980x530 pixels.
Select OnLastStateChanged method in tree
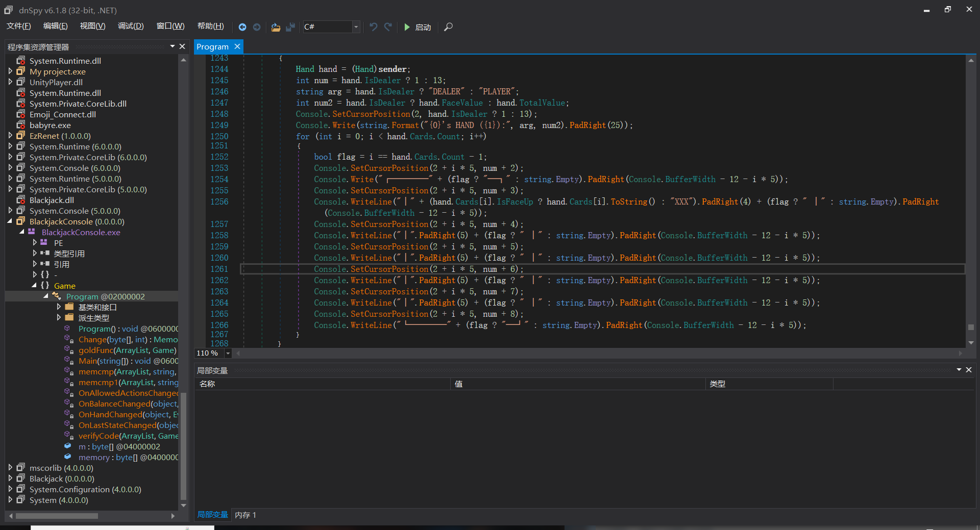[128, 425]
